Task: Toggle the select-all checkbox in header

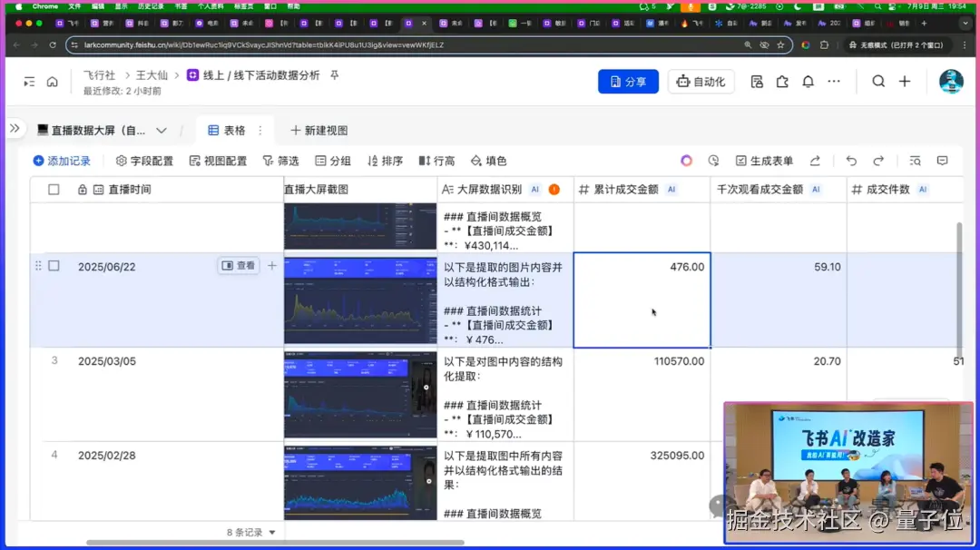Action: [x=54, y=190]
